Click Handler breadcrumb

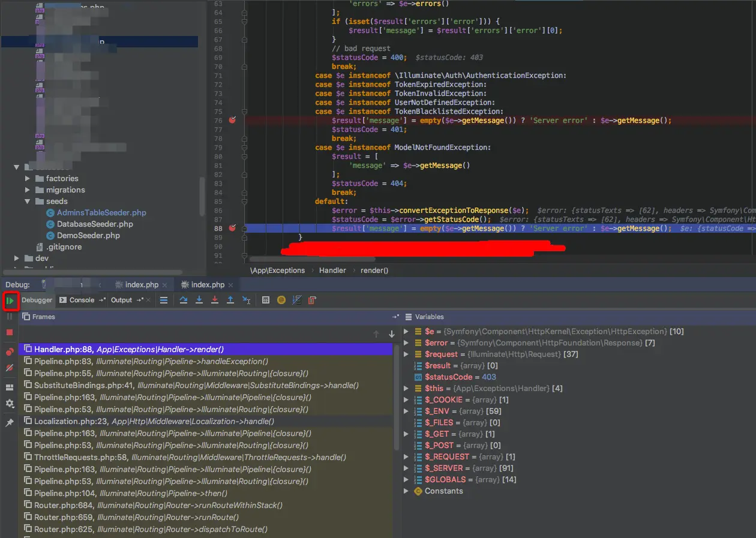pos(332,270)
